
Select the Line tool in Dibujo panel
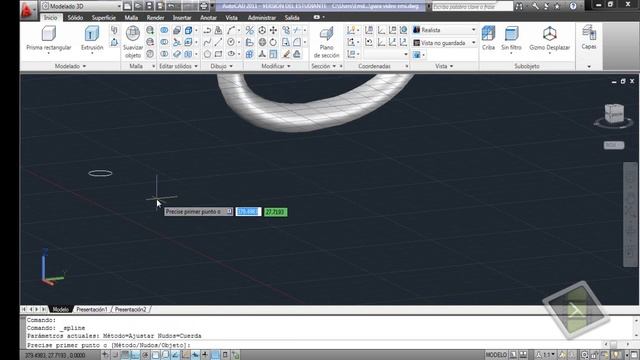[218, 42]
